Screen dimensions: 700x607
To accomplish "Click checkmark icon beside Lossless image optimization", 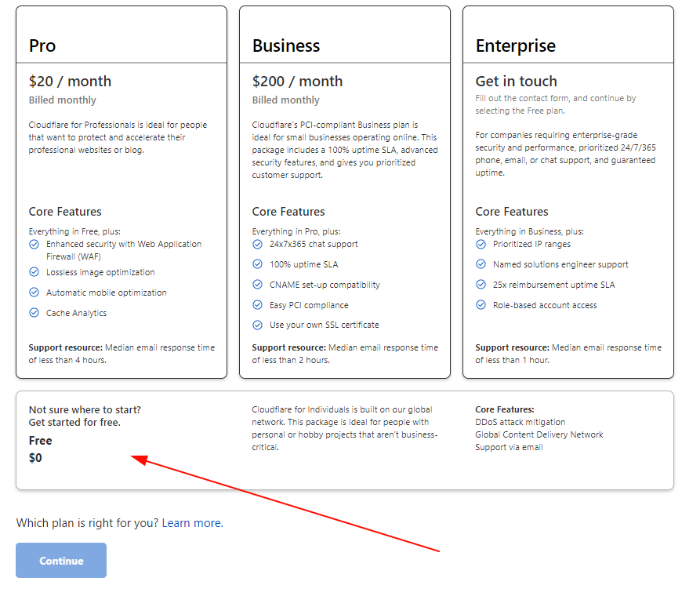I will click(34, 272).
